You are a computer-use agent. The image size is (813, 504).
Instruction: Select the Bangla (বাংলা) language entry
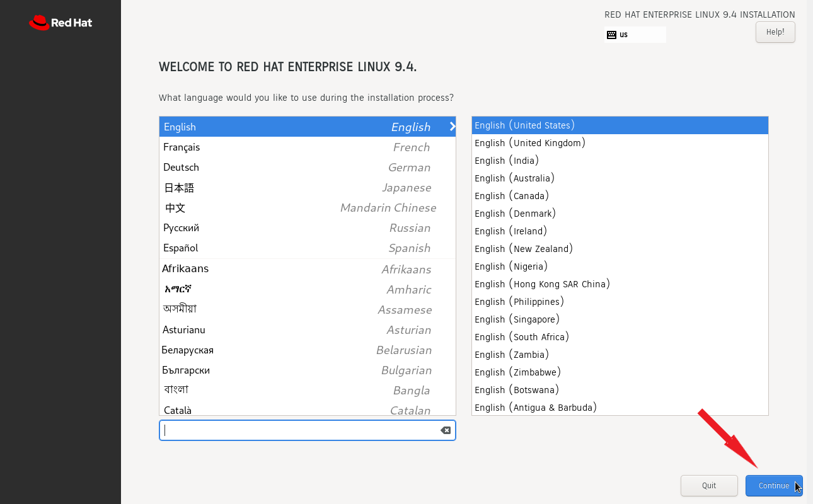pos(252,389)
